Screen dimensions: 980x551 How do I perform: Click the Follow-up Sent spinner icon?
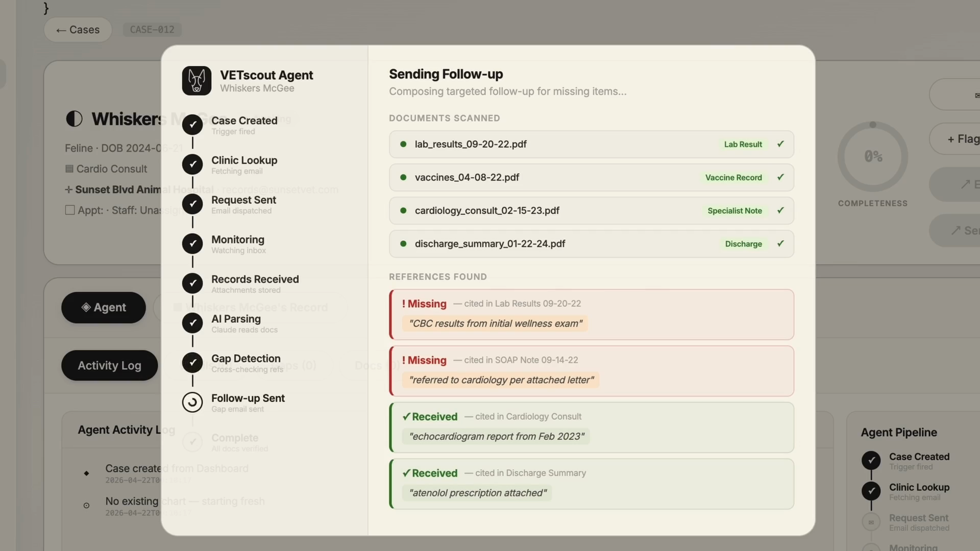click(x=192, y=402)
